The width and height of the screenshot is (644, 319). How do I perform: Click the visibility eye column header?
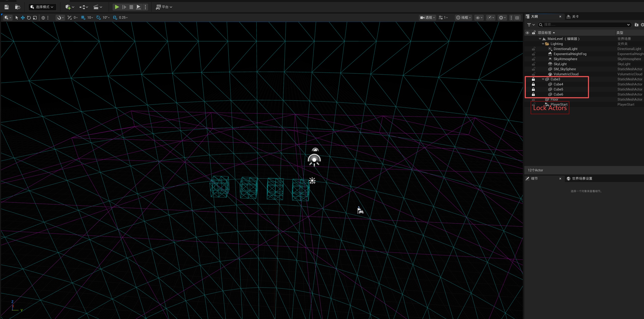pos(527,33)
